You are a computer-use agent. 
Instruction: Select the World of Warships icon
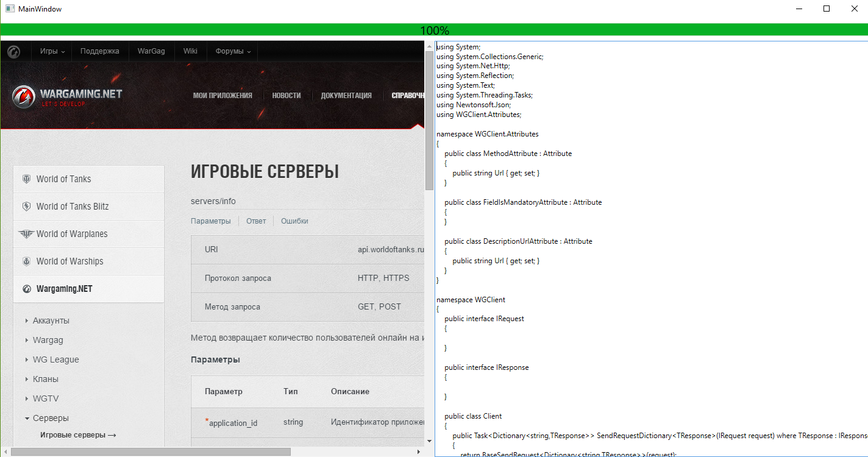point(26,261)
